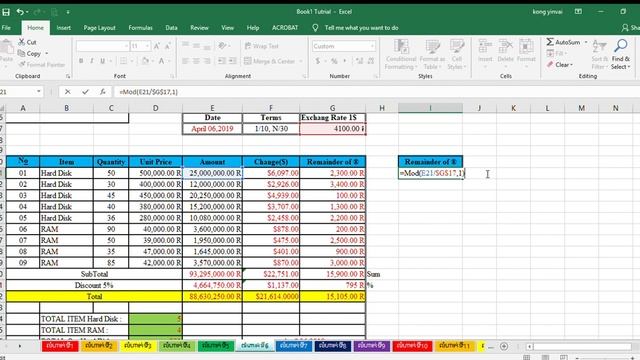Open Quick Access Toolbar customize arrow
This screenshot has height=360, width=640.
click(x=68, y=12)
